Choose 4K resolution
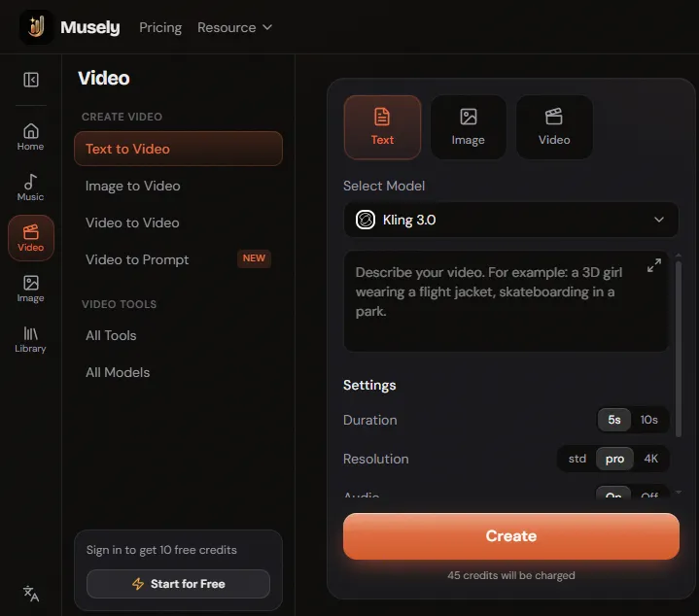 pos(650,459)
